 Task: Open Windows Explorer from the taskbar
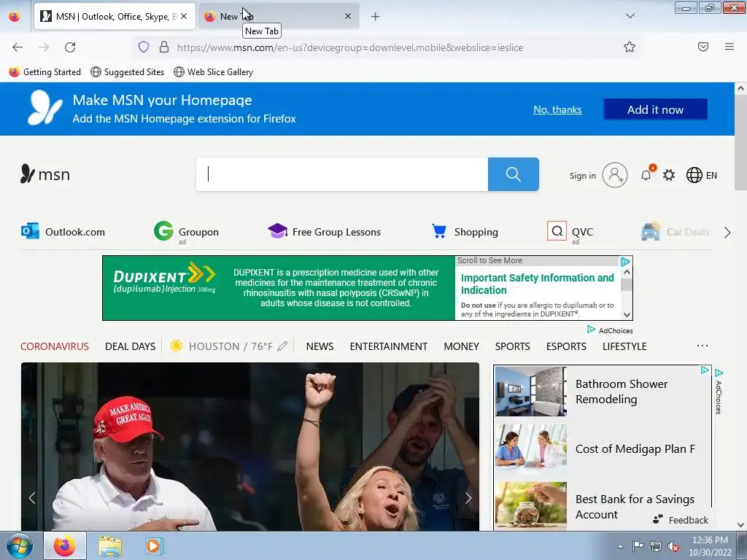(110, 546)
